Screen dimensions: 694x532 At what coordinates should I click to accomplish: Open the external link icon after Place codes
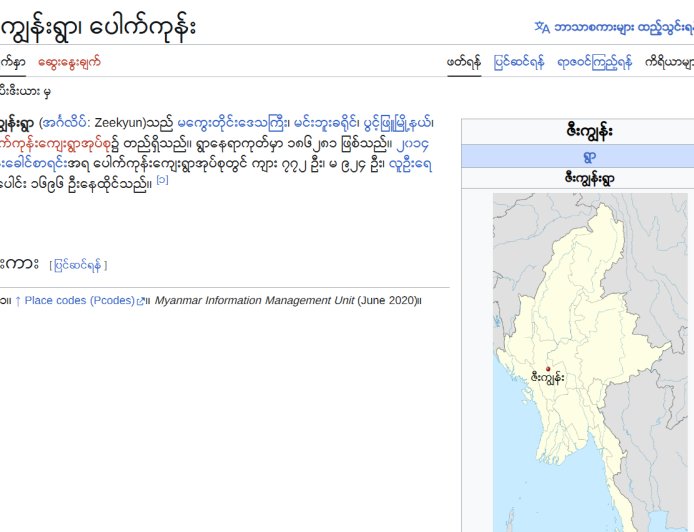[141, 301]
